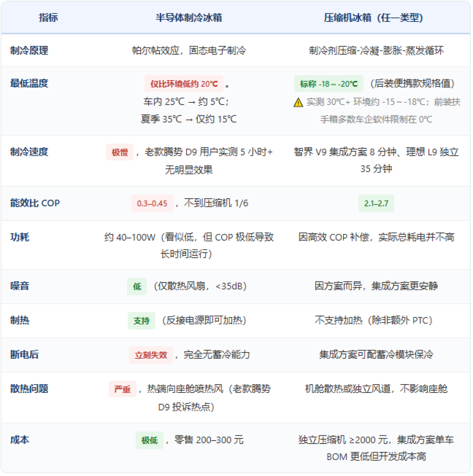The width and height of the screenshot is (473, 476).
Task: Click the 集成方案可配蓄冷模块保冷 cell
Action: [376, 354]
